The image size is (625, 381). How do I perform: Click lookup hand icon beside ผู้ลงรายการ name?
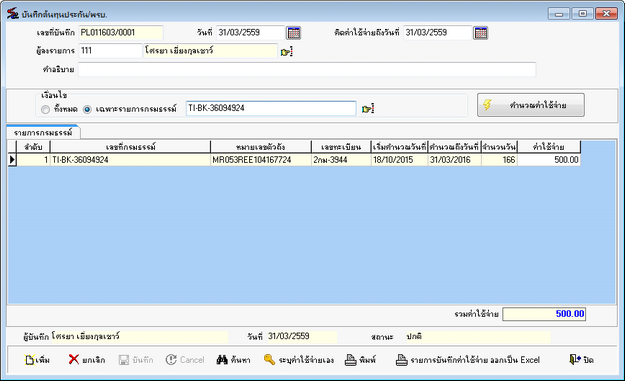pos(286,51)
